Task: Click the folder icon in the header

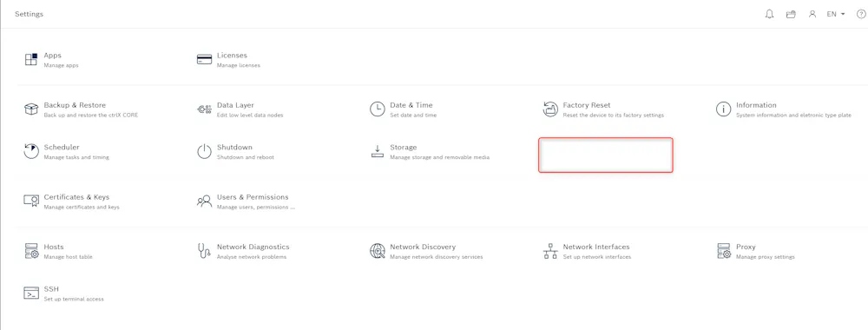Action: (791, 14)
